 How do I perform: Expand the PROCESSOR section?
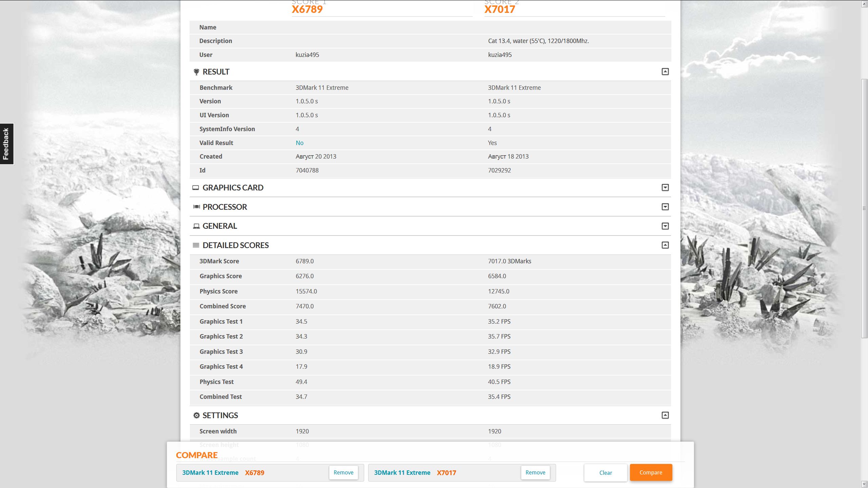[665, 207]
